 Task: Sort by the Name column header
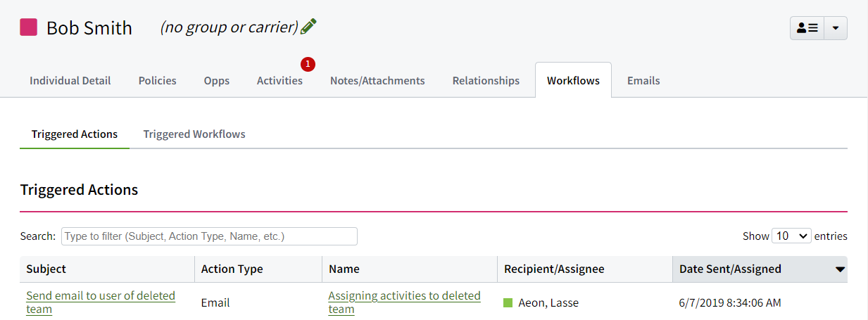pos(410,269)
